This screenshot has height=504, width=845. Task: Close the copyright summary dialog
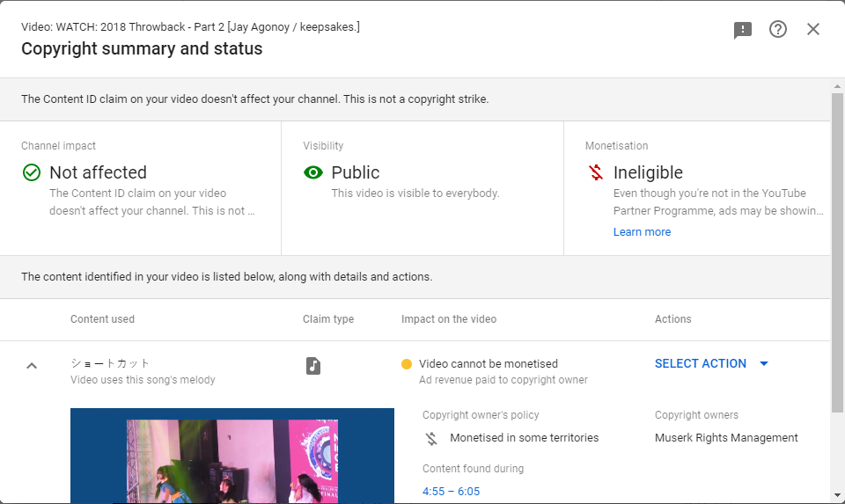(813, 30)
